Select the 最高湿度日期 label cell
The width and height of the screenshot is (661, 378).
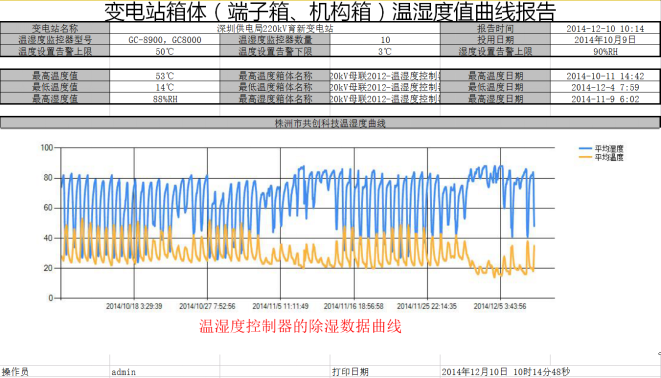pyautogui.click(x=495, y=99)
